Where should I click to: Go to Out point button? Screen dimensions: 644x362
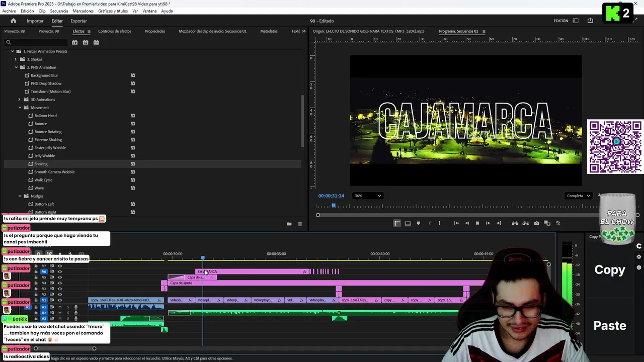pos(499,223)
